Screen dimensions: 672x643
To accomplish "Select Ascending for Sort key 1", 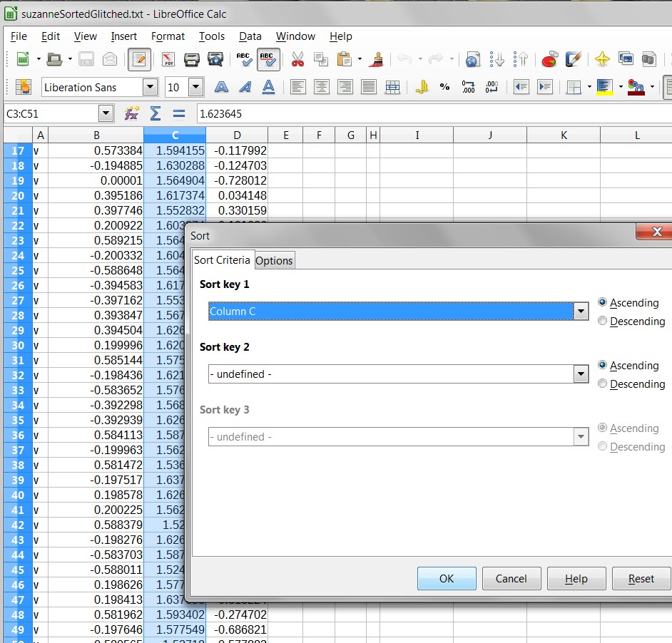I will point(602,302).
